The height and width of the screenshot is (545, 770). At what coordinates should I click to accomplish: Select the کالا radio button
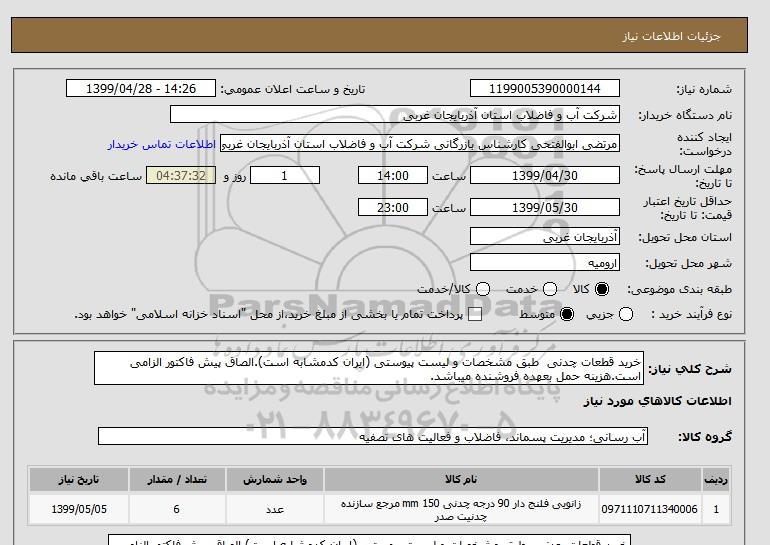click(x=602, y=289)
